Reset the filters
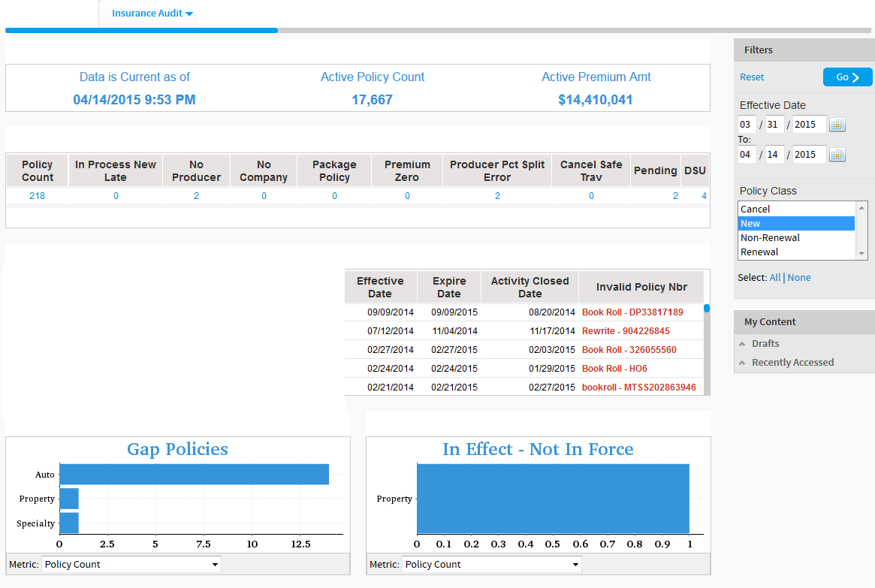The image size is (875, 588). (x=752, y=77)
